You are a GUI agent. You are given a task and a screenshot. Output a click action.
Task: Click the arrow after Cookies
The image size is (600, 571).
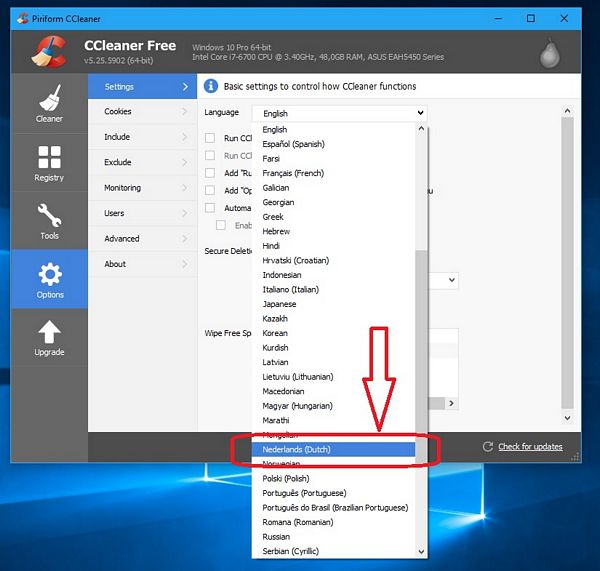(185, 111)
